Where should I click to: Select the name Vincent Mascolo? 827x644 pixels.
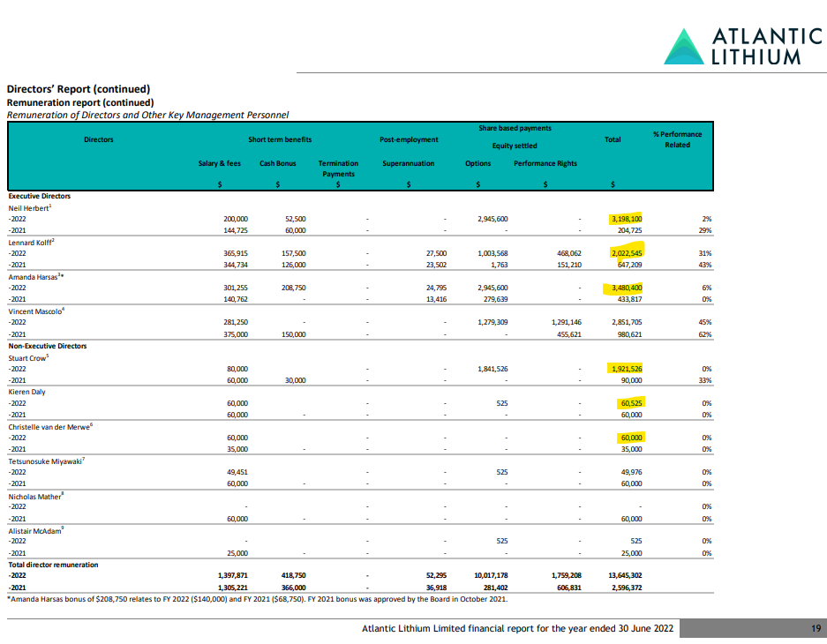[34, 311]
